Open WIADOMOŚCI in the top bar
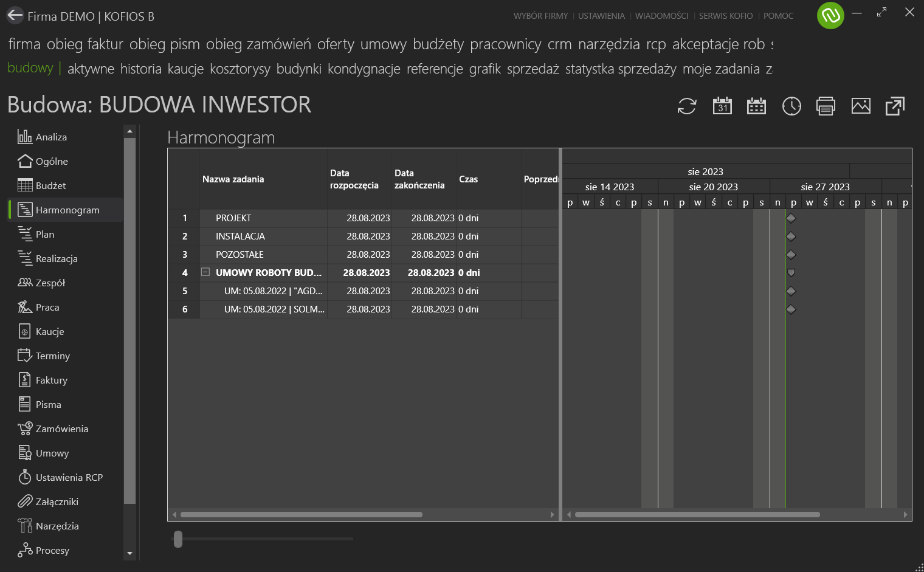This screenshot has height=572, width=924. [x=661, y=16]
